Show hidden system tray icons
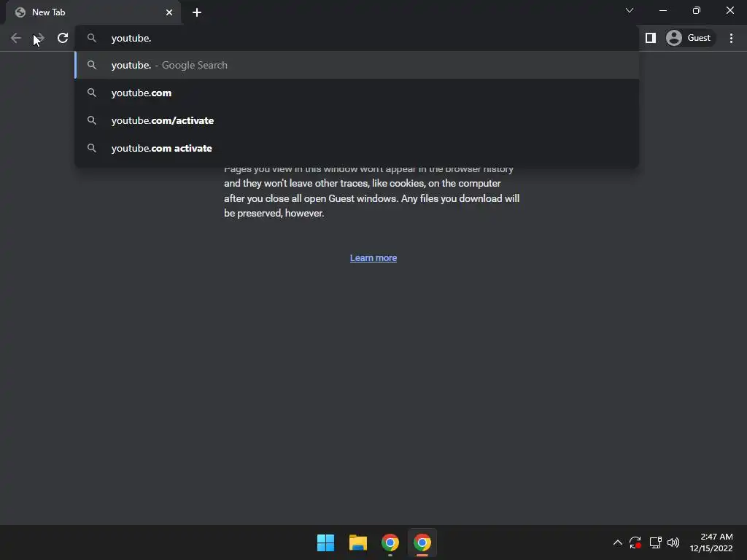 pyautogui.click(x=617, y=542)
